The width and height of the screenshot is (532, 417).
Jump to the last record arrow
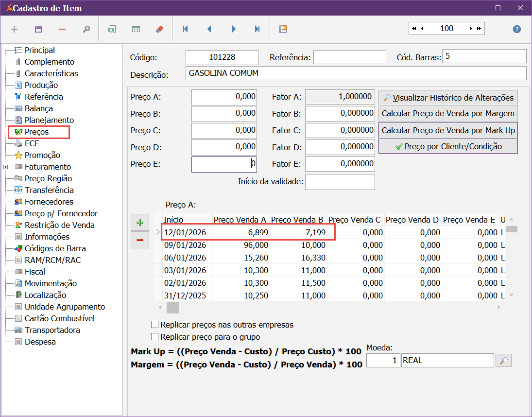(257, 29)
